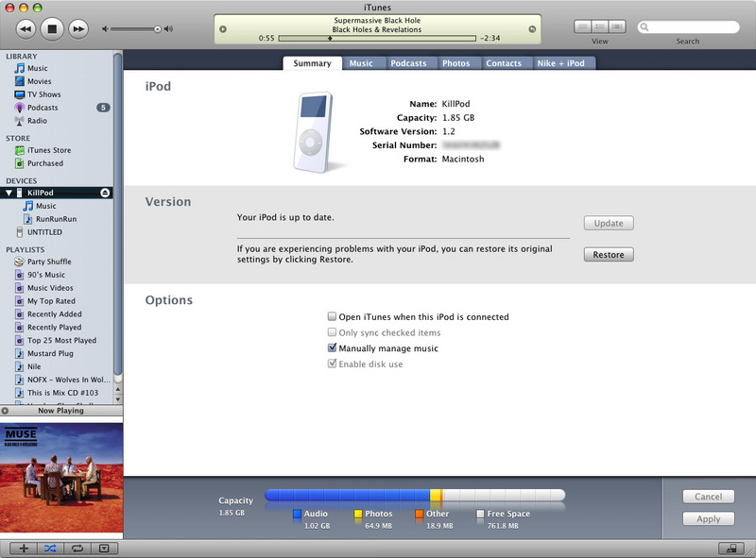Uncheck Manually manage music

pyautogui.click(x=332, y=347)
